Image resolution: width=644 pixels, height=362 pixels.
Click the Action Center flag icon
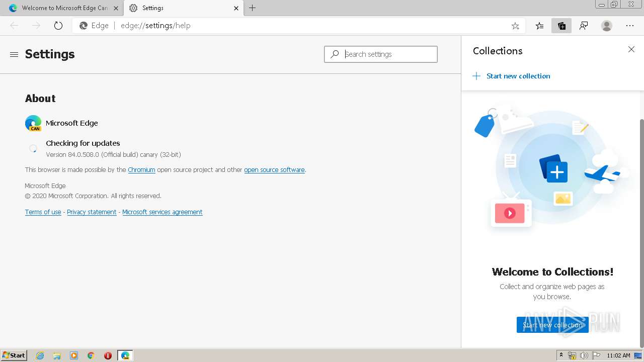(x=596, y=355)
